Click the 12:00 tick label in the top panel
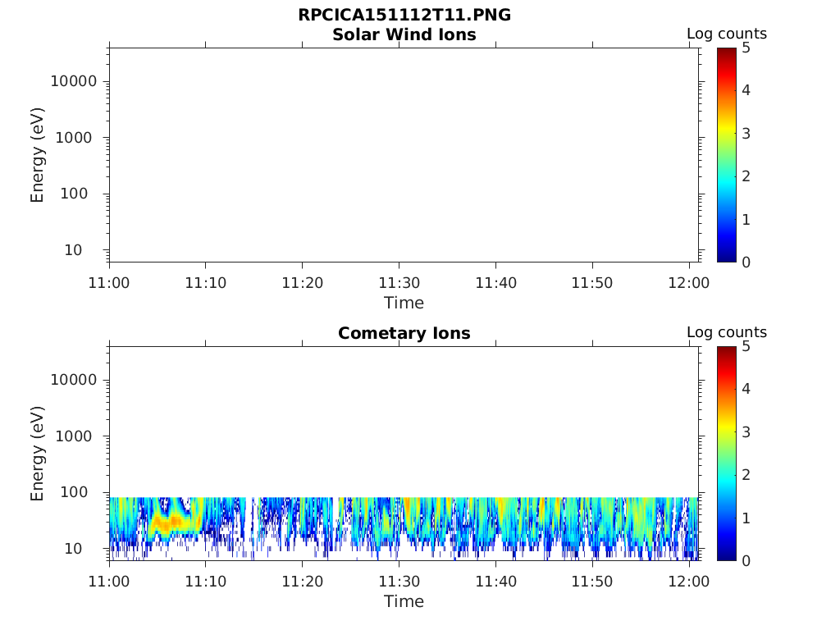840x630 pixels. [x=689, y=283]
